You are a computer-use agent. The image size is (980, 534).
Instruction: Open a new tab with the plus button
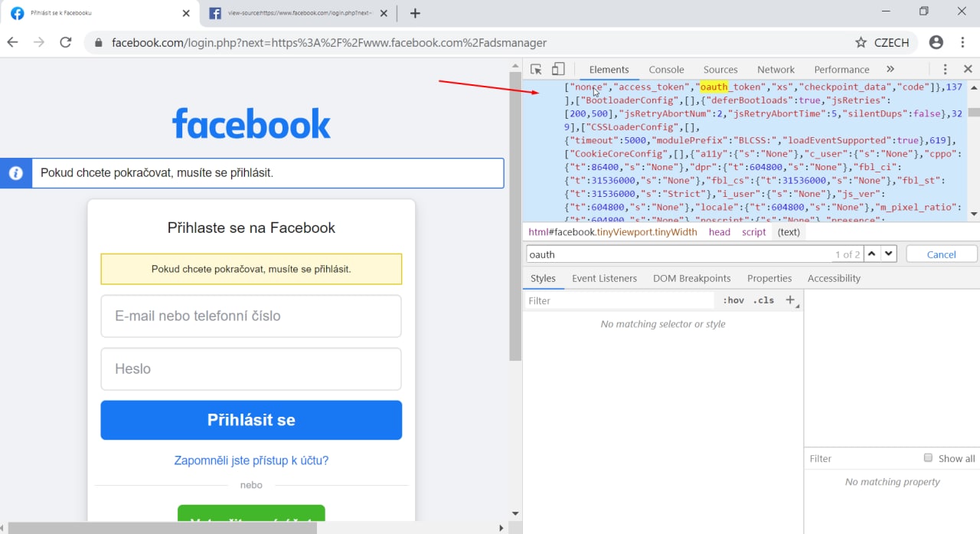(415, 13)
